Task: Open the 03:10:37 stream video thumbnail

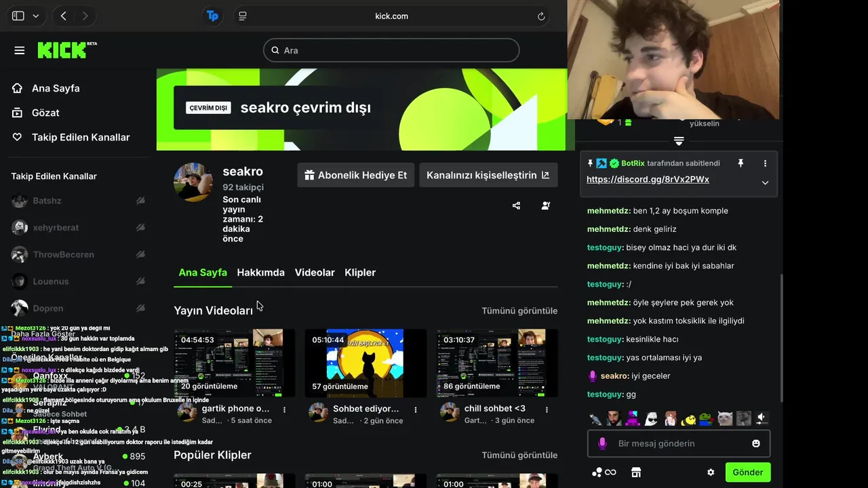Action: [497, 363]
